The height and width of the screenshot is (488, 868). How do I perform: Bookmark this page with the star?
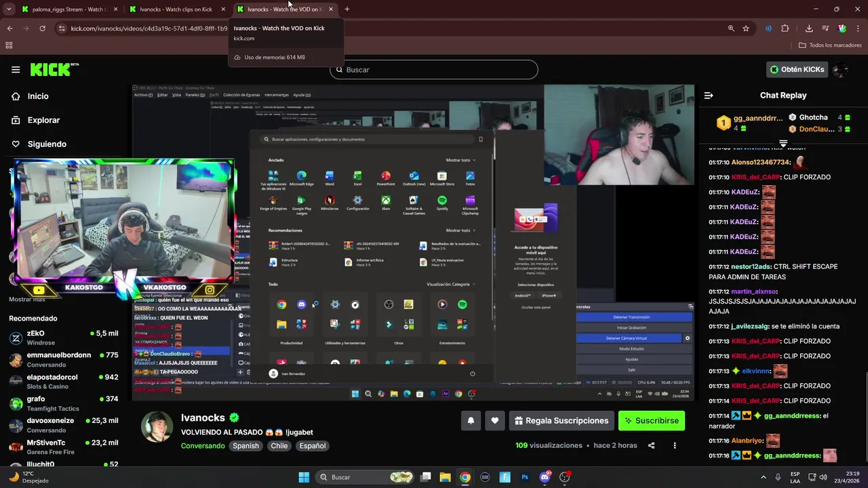(746, 28)
